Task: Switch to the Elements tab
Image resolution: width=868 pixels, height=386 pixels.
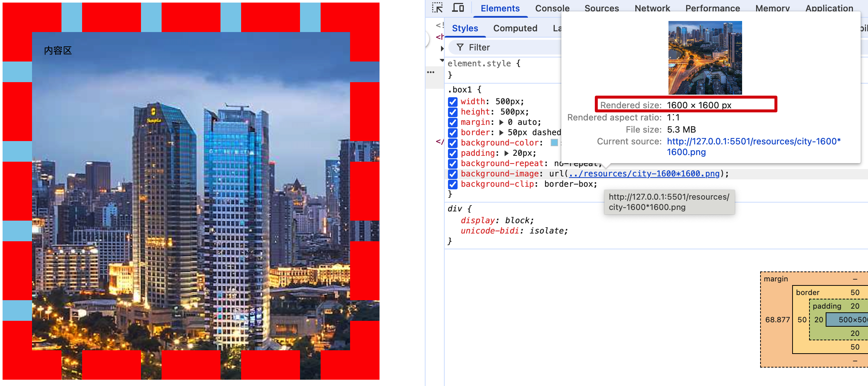Action: [x=500, y=8]
